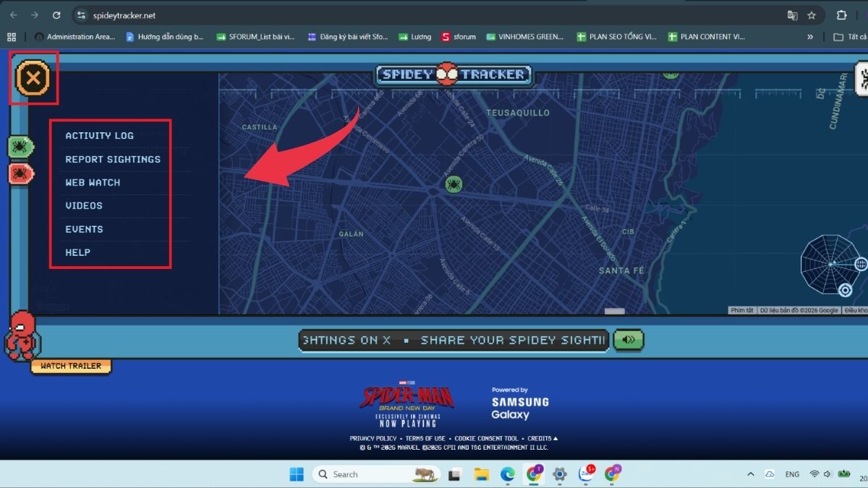The height and width of the screenshot is (488, 868).
Task: Go back in the browser
Action: (13, 15)
